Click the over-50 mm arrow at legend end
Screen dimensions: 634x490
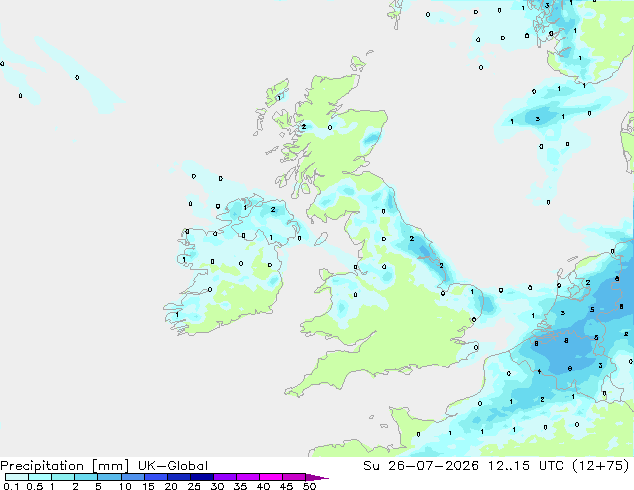coord(316,477)
